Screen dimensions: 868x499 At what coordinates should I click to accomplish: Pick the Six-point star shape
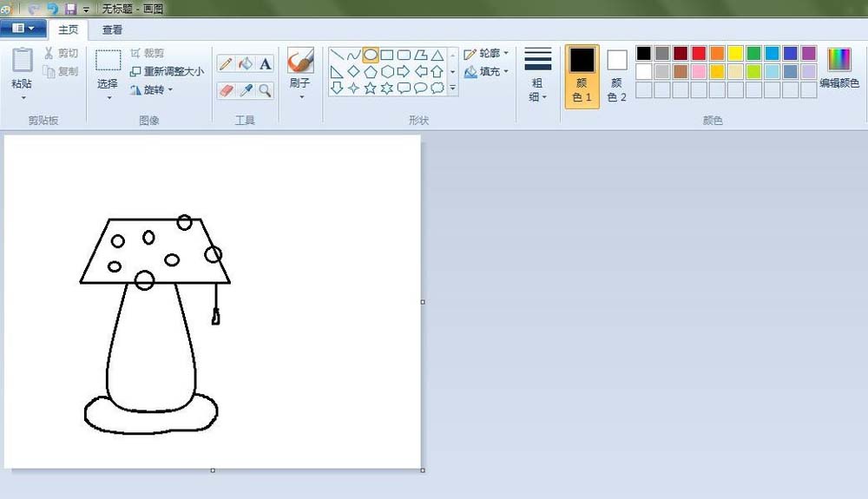click(x=387, y=88)
